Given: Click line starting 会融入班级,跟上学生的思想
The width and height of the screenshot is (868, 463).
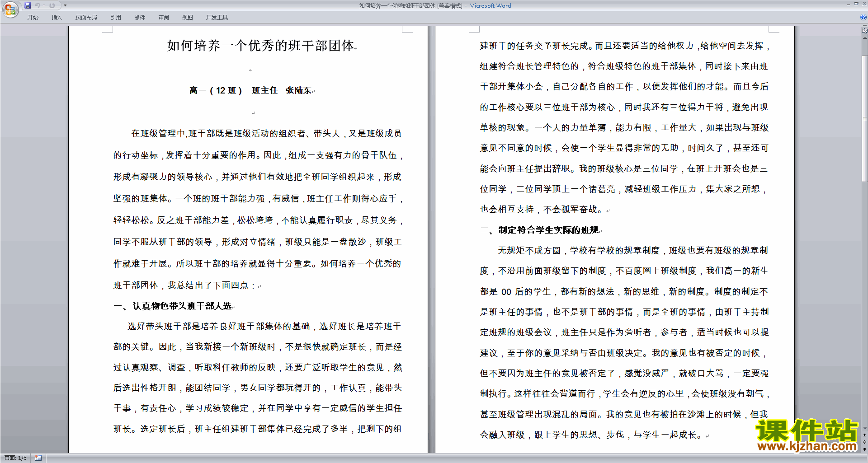Looking at the screenshot, I should click(x=592, y=435).
